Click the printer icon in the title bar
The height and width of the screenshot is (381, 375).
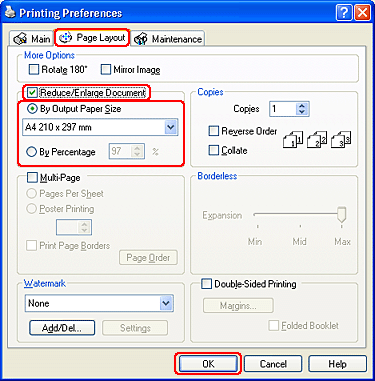click(x=10, y=12)
